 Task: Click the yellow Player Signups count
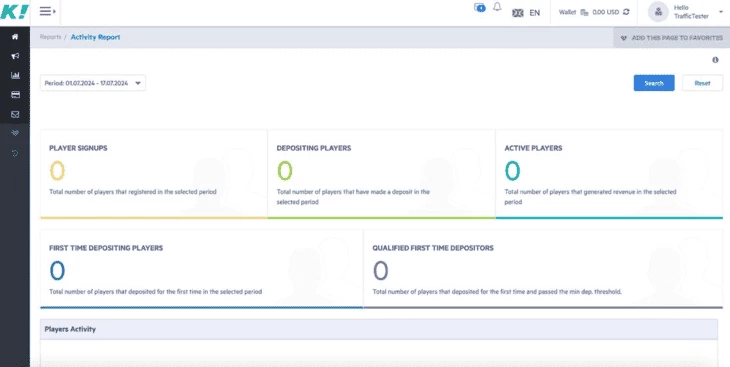pos(57,170)
